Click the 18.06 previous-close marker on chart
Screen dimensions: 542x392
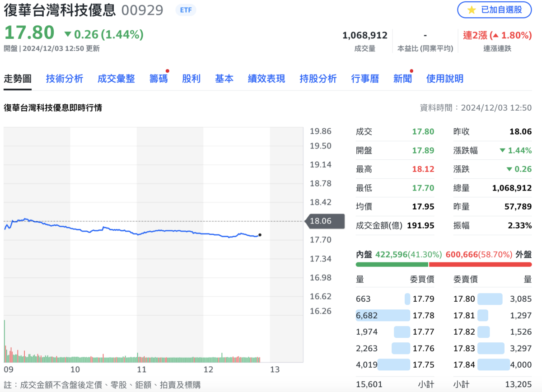325,221
